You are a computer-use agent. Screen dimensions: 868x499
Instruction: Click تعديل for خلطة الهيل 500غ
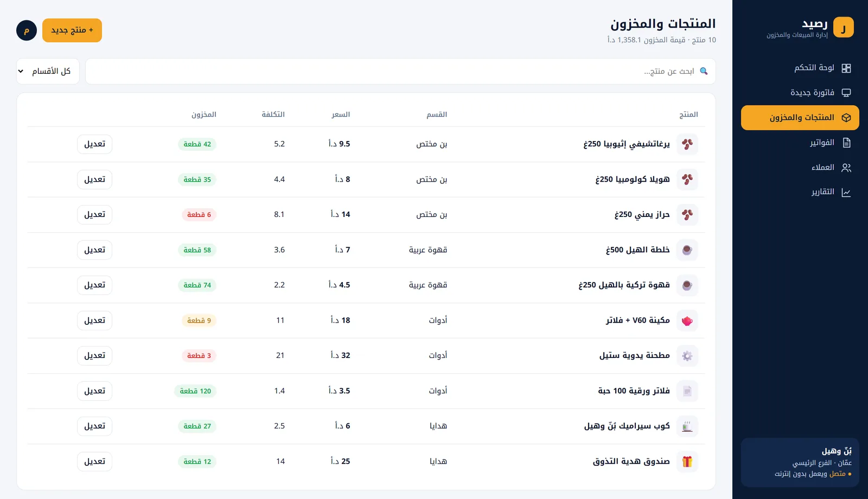[x=94, y=250]
